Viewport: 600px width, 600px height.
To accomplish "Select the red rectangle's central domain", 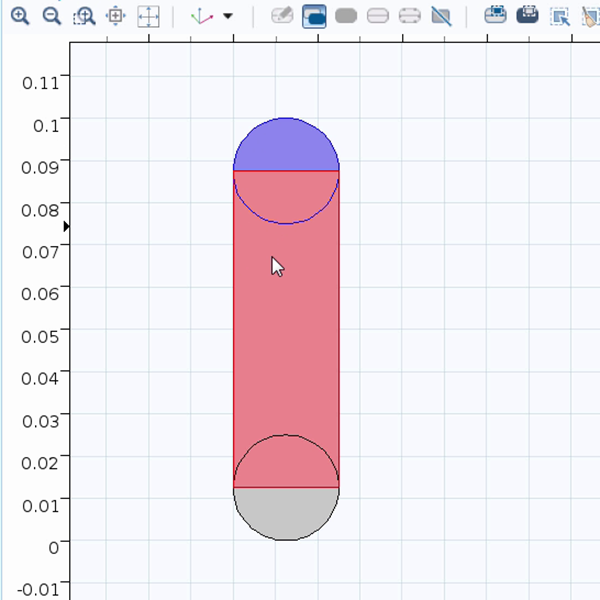I will pyautogui.click(x=286, y=330).
